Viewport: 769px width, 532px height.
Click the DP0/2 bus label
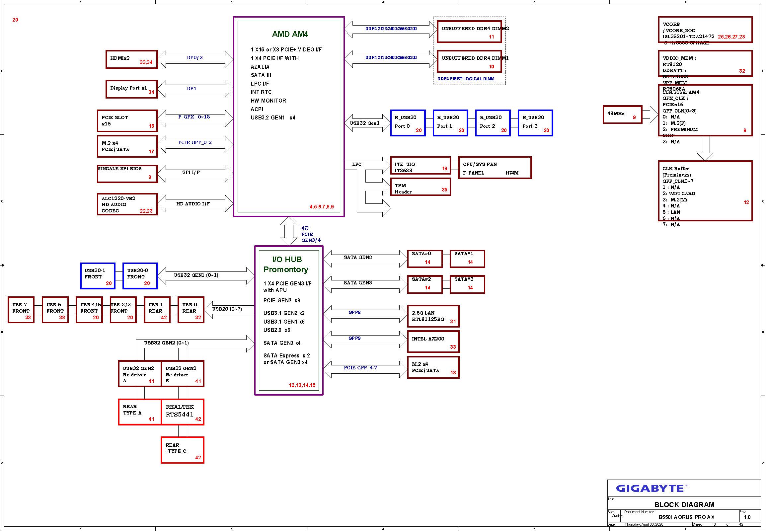(195, 58)
